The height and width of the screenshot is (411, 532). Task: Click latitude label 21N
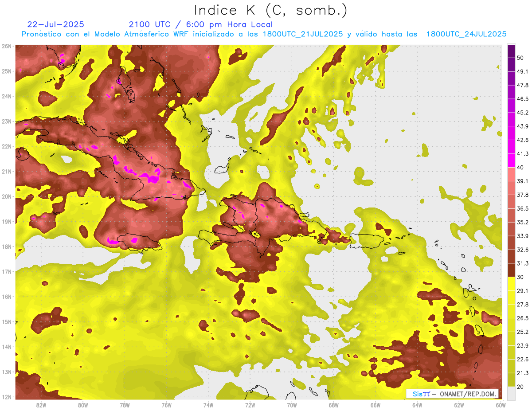[x=7, y=172]
